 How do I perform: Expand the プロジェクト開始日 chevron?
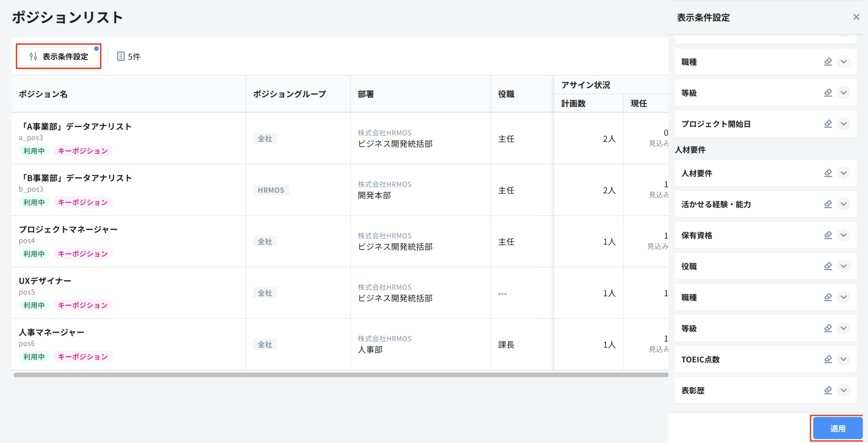(844, 124)
